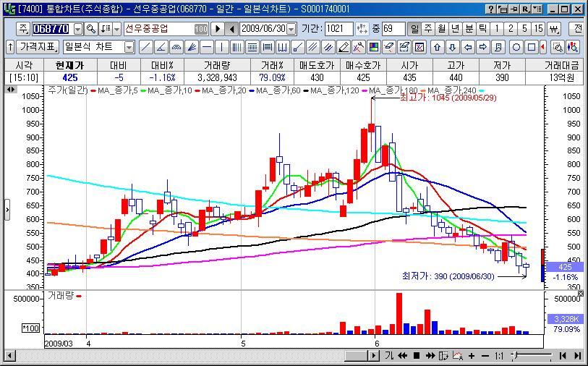Select the 15 interval button

(x=539, y=28)
